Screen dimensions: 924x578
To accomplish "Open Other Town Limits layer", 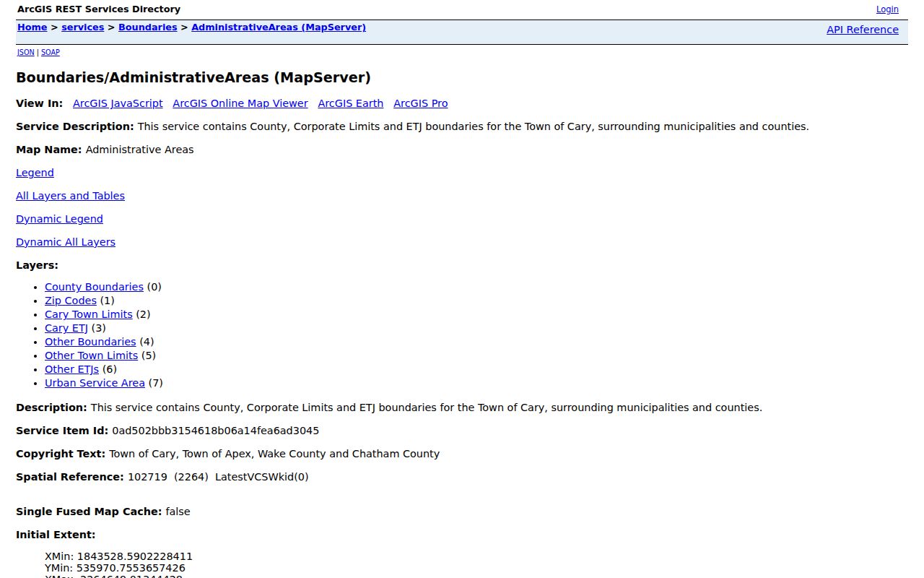I will (x=91, y=355).
